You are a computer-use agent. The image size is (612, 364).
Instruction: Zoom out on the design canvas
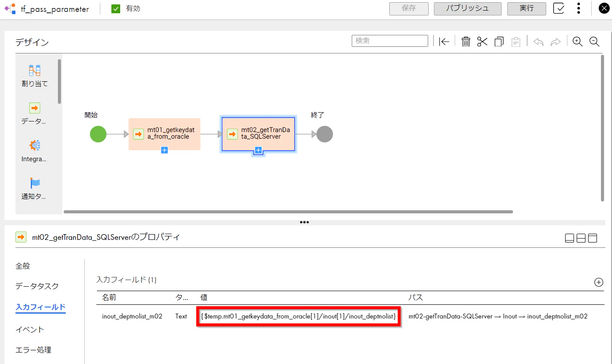(594, 42)
